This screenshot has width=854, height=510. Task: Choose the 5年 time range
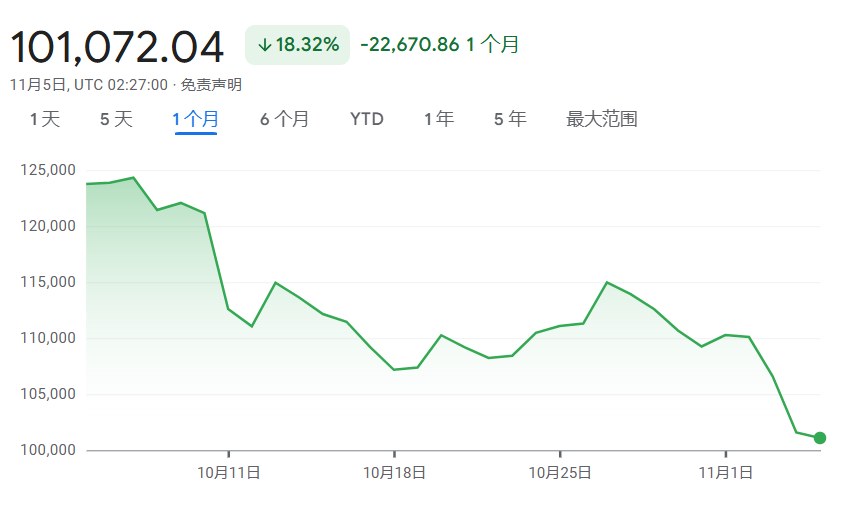(x=510, y=120)
